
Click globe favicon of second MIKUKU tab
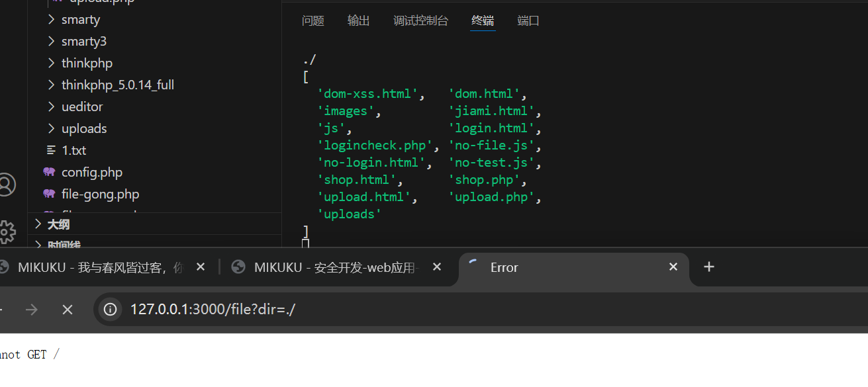(238, 267)
